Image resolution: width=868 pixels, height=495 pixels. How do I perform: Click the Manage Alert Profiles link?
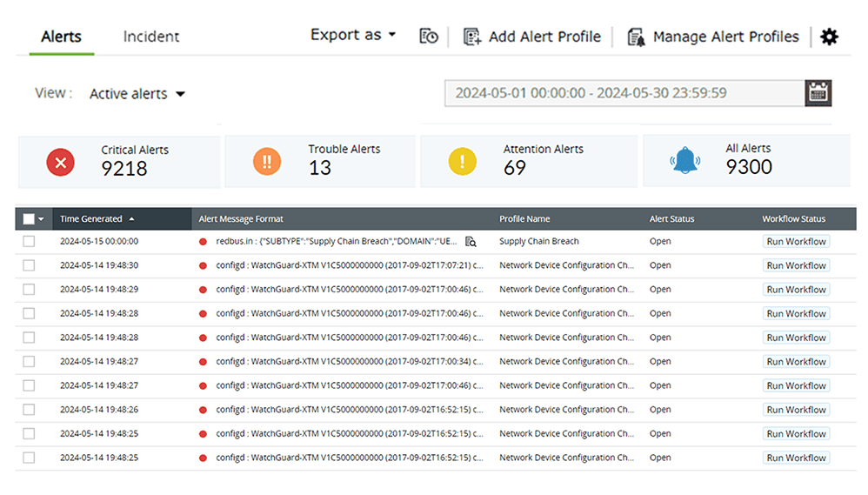pos(725,37)
